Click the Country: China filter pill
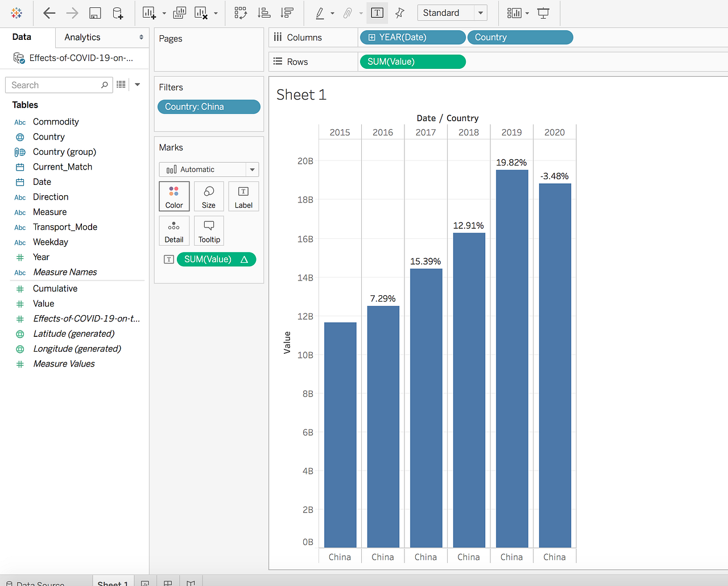Image resolution: width=728 pixels, height=586 pixels. click(209, 107)
